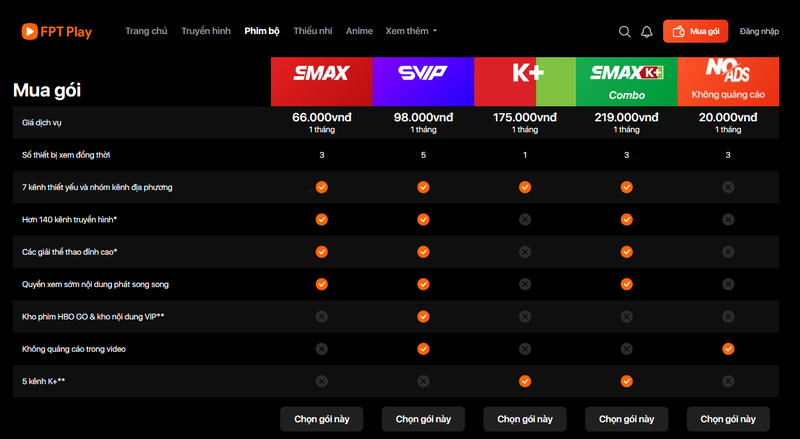Click No Ads cross for 7 kênh thiết yếu
Image resolution: width=800 pixels, height=439 pixels.
(x=728, y=187)
